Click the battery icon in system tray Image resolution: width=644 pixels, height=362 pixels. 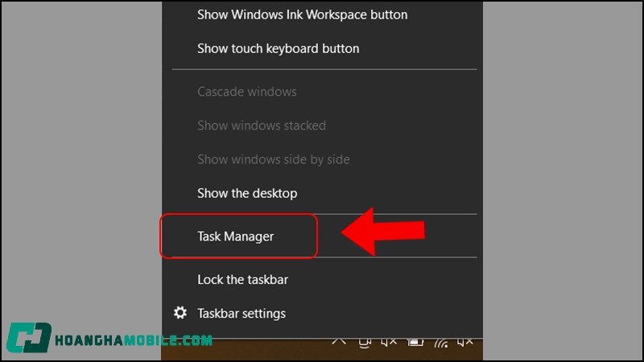[415, 342]
